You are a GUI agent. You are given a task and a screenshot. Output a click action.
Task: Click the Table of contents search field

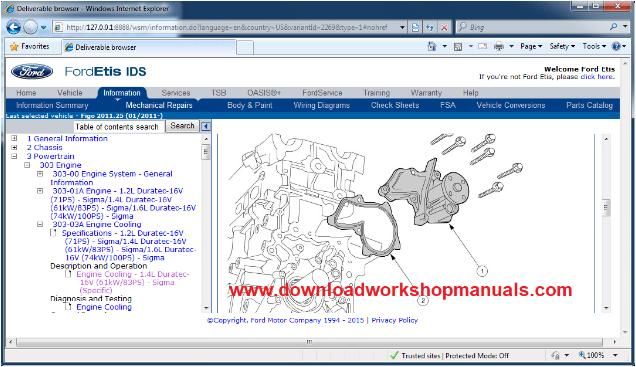point(119,127)
